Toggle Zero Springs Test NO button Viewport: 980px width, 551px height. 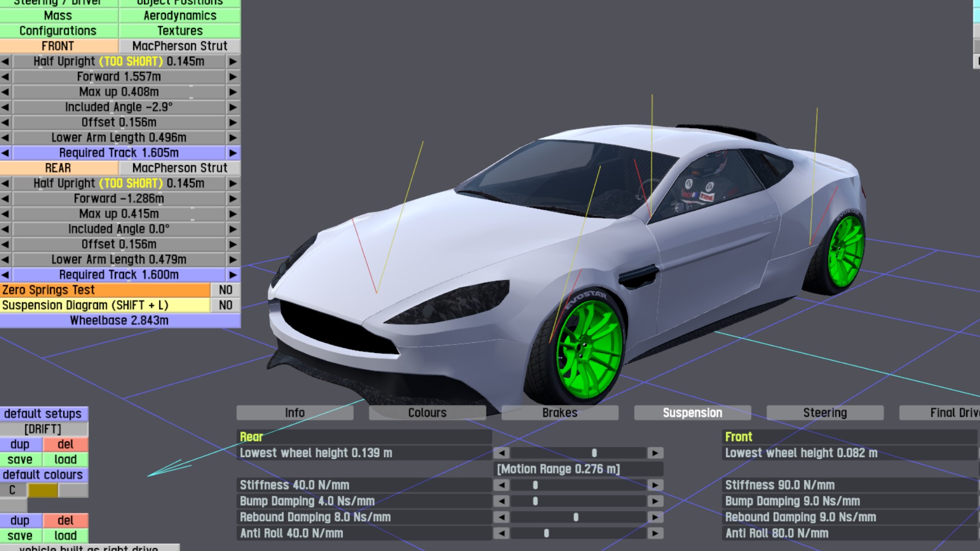pos(225,290)
